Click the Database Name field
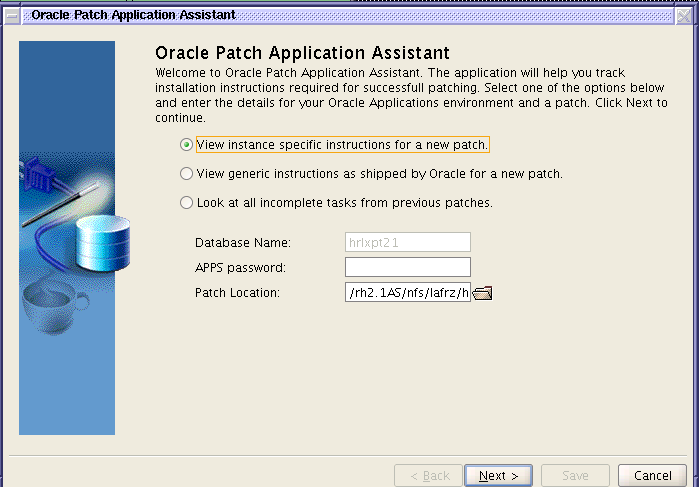 [x=407, y=242]
